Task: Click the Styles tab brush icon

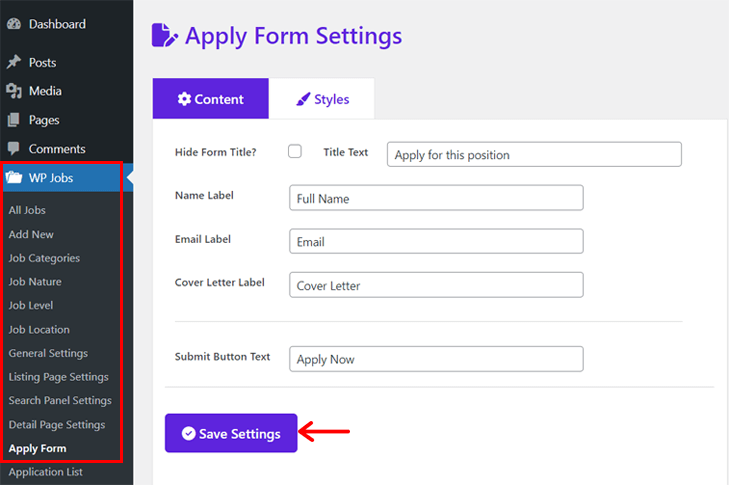Action: coord(303,99)
